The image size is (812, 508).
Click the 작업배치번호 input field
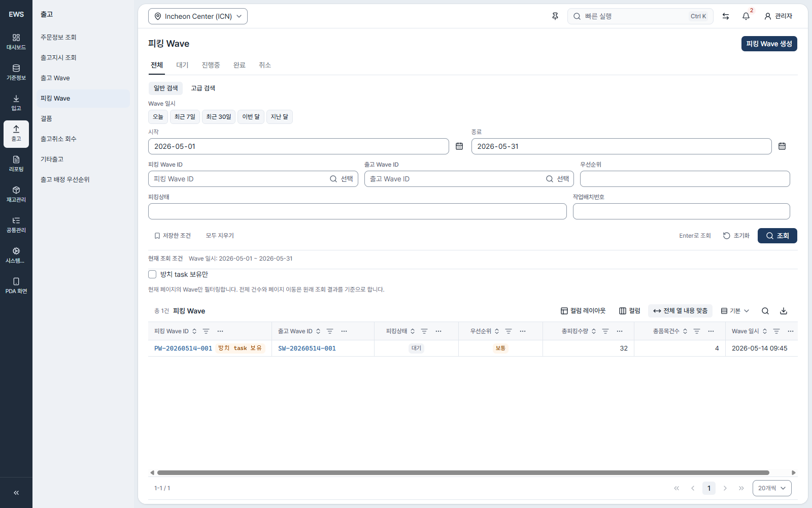pyautogui.click(x=681, y=211)
